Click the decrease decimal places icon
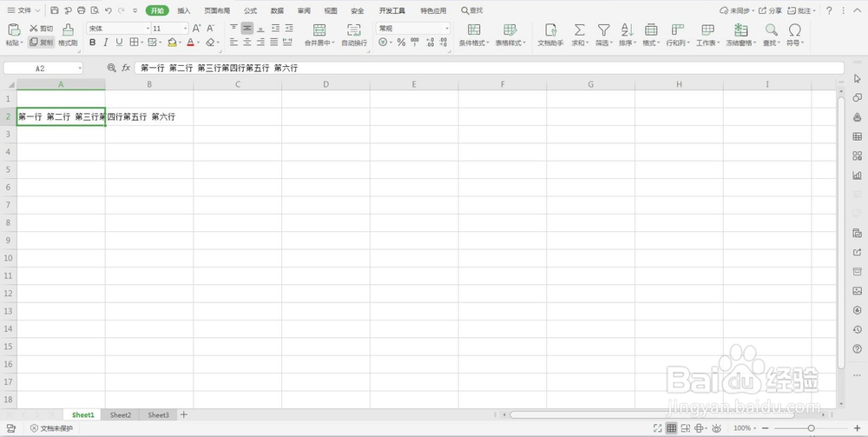The image size is (868, 437). coord(444,42)
